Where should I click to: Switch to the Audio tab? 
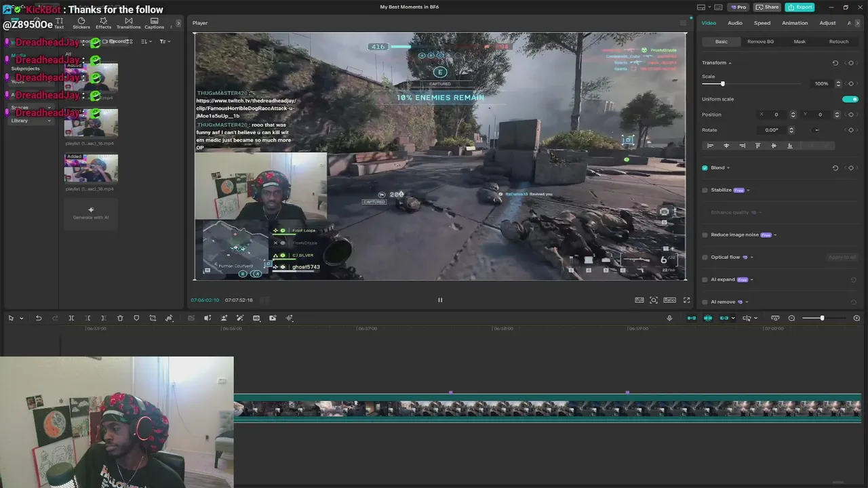coord(735,23)
